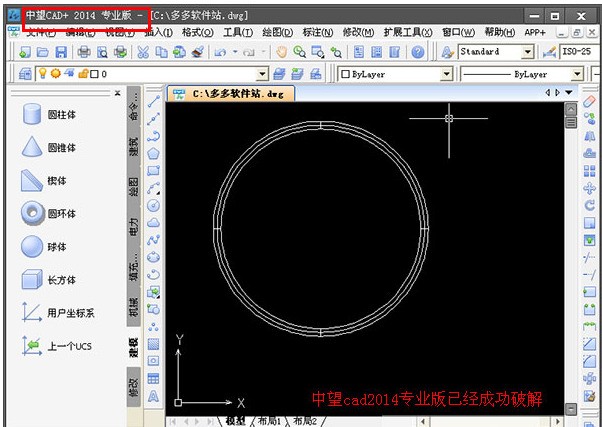Image resolution: width=602 pixels, height=427 pixels.
Task: Open the 标注(N) menu
Action: pos(318,32)
